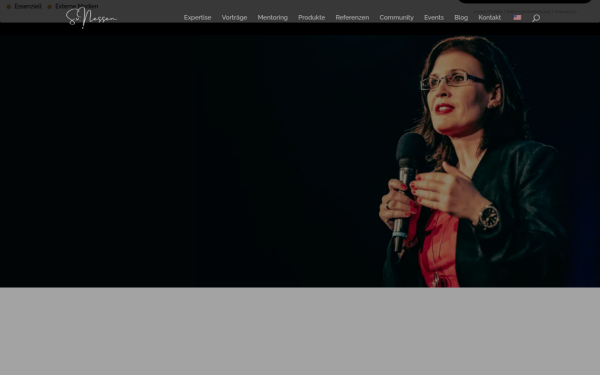This screenshot has width=600, height=375.
Task: Open the Datenschutzerklärung link
Action: 528,12
